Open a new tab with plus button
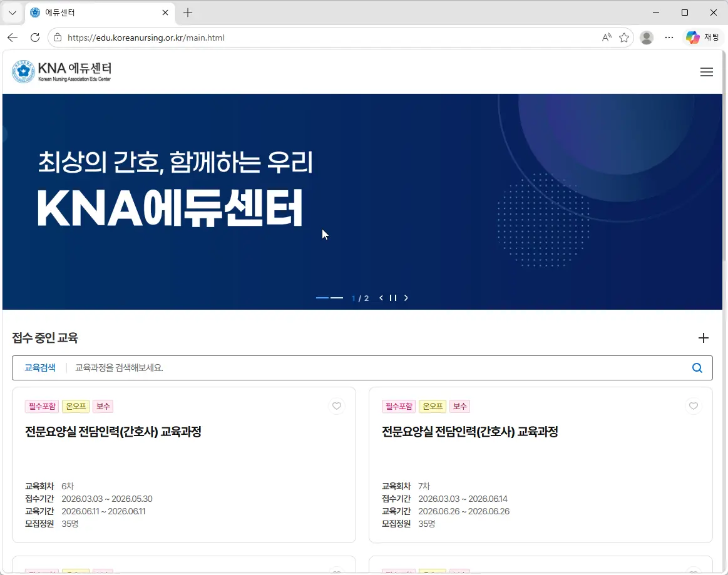The height and width of the screenshot is (575, 728). pyautogui.click(x=188, y=13)
